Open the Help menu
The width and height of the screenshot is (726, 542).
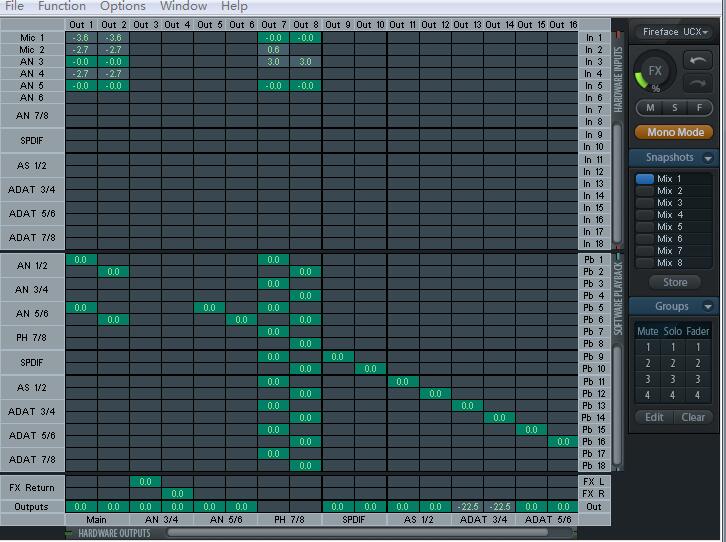[x=234, y=6]
